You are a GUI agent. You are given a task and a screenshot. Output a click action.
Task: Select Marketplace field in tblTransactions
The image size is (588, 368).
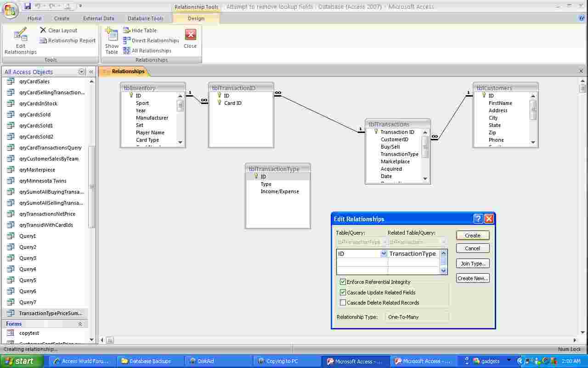[x=395, y=161]
